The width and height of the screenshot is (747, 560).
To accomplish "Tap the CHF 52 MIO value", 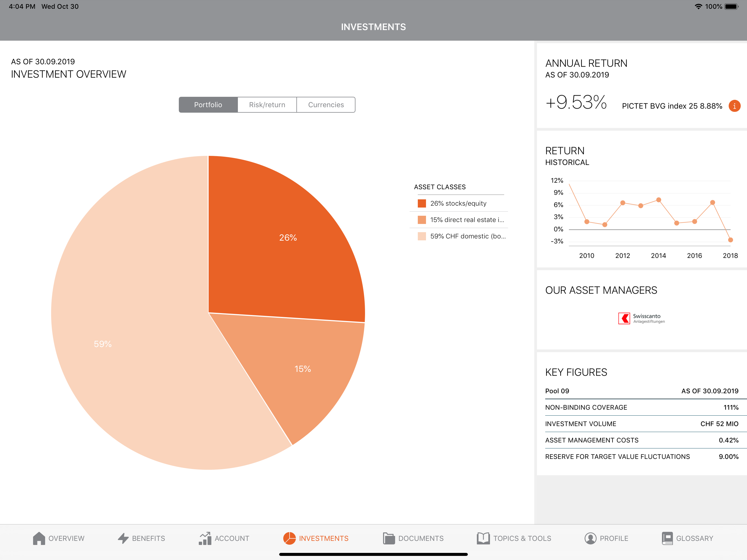I will click(x=719, y=424).
